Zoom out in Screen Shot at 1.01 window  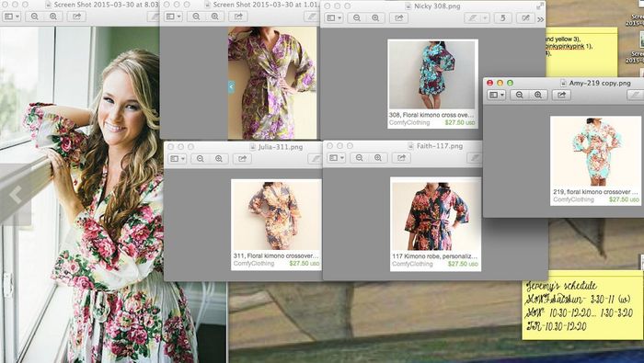pyautogui.click(x=196, y=17)
